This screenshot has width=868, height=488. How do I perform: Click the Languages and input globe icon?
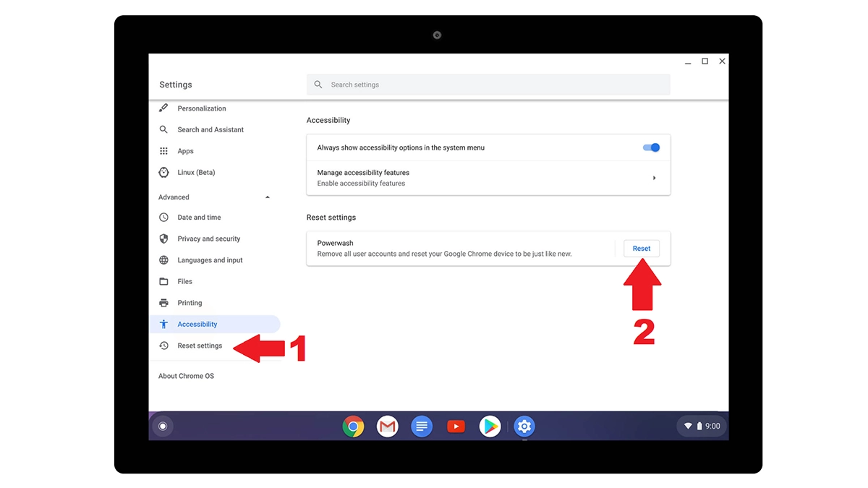coord(163,260)
